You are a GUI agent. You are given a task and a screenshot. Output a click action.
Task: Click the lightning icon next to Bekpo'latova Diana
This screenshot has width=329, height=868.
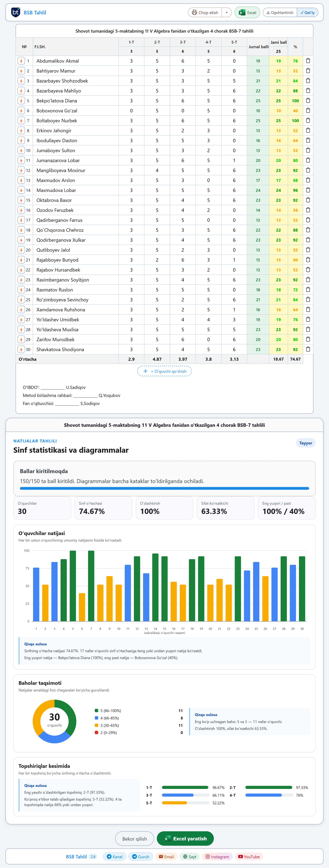coord(21,101)
